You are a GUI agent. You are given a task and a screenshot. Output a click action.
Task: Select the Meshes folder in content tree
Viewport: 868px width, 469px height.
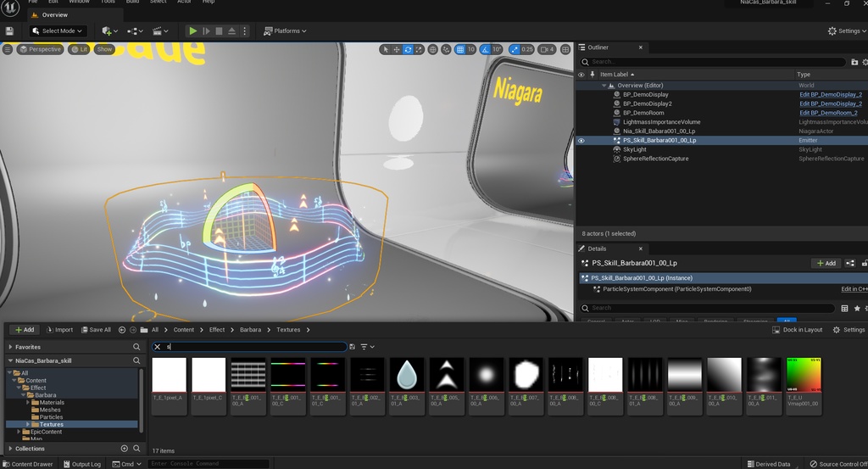tap(50, 410)
